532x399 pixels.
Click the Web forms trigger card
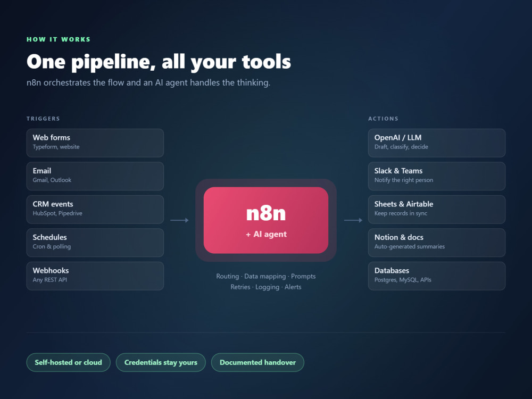click(x=95, y=143)
